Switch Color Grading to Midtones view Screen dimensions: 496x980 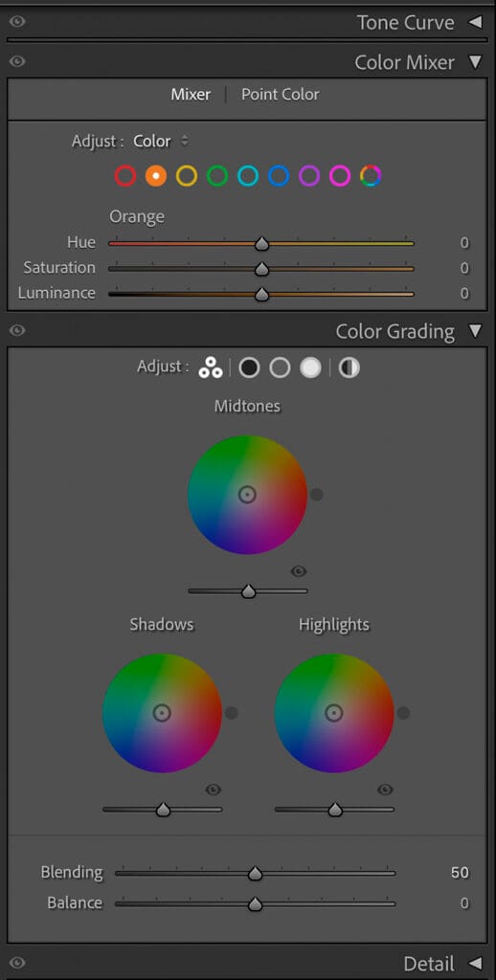tap(280, 367)
